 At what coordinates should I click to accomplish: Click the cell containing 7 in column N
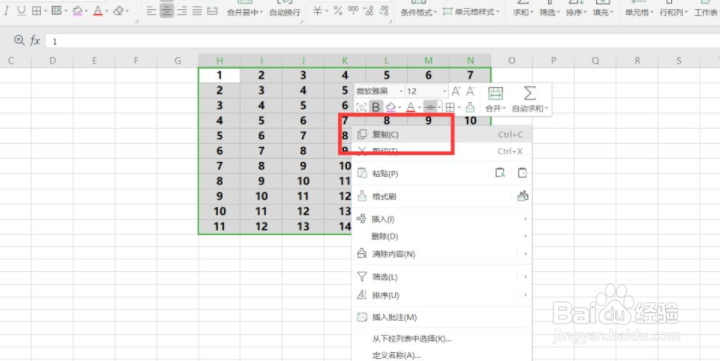point(470,75)
